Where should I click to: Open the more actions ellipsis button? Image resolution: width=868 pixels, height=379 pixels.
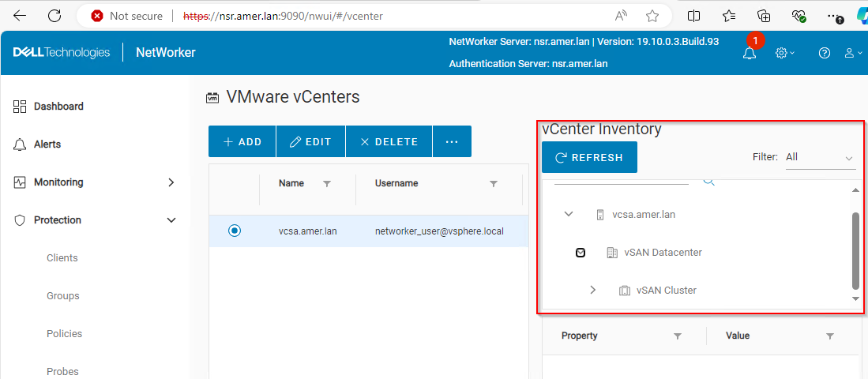click(x=452, y=141)
